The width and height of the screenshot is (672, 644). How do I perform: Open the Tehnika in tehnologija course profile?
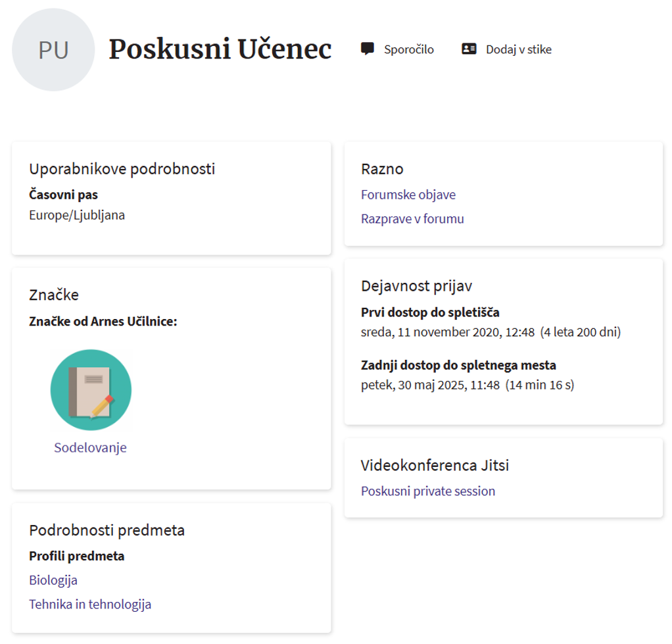(x=90, y=604)
